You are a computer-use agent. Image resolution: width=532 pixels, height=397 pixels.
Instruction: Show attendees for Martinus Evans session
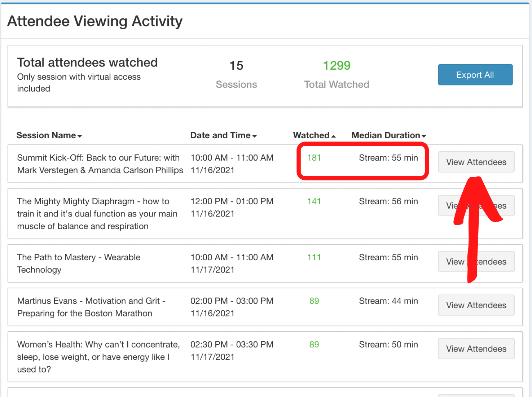pos(476,305)
